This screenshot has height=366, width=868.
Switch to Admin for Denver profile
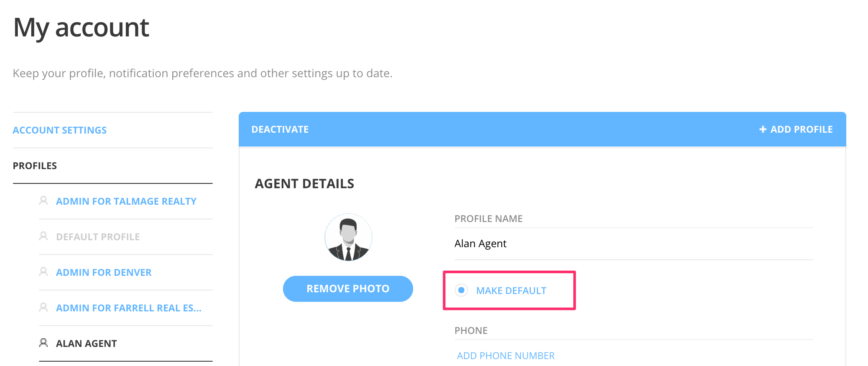pyautogui.click(x=104, y=272)
